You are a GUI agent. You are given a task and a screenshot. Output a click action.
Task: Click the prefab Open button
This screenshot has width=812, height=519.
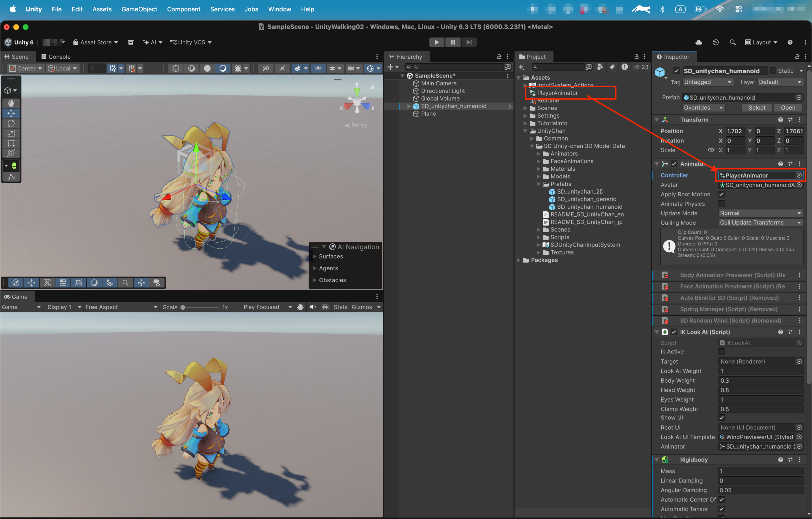coord(788,108)
